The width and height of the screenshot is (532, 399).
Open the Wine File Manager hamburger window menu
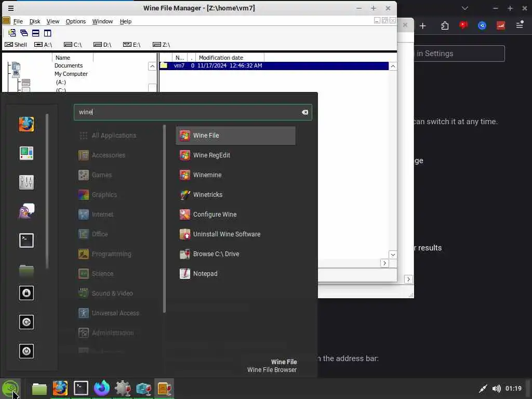(11, 8)
